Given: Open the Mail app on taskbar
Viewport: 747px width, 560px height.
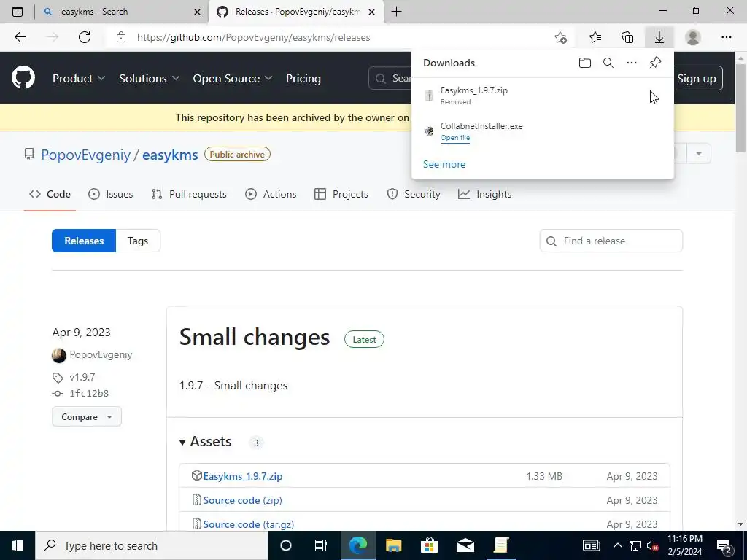Looking at the screenshot, I should pyautogui.click(x=465, y=545).
